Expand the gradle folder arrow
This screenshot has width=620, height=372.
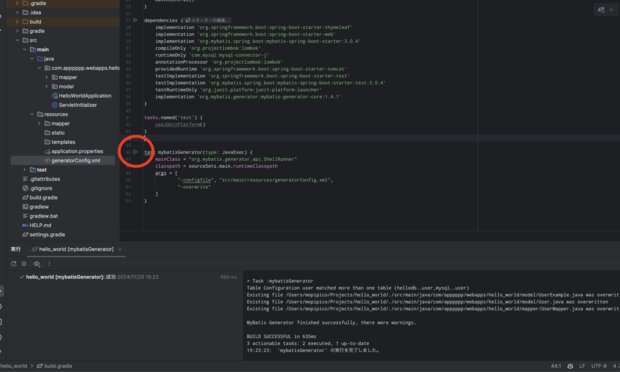(x=17, y=31)
